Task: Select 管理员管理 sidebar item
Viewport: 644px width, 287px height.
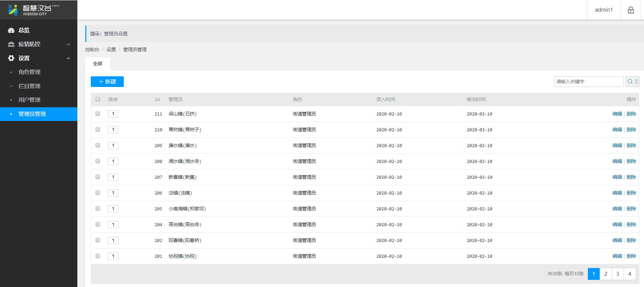Action: point(39,114)
